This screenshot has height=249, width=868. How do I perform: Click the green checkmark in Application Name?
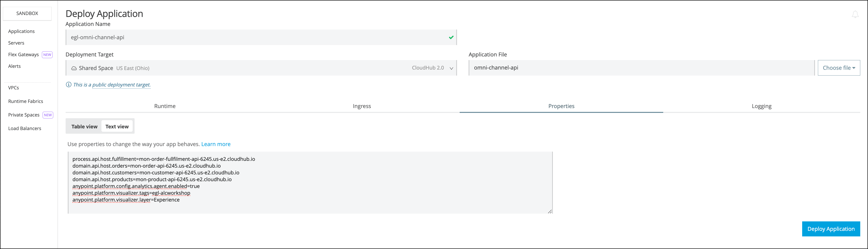451,38
